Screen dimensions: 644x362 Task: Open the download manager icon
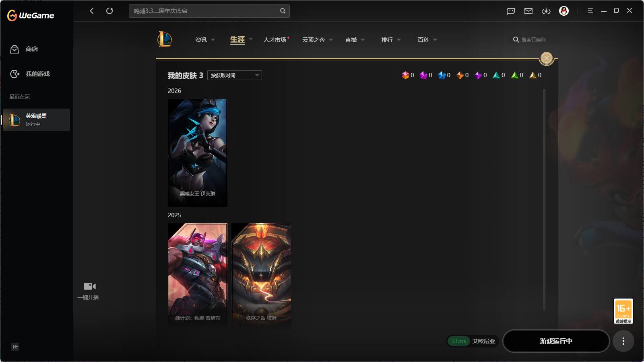tap(546, 11)
